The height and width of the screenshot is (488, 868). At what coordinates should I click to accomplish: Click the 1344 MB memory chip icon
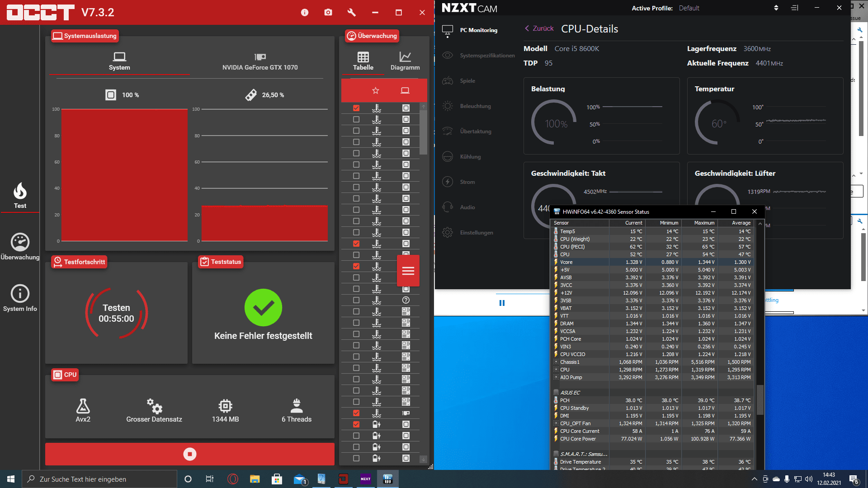[x=225, y=406]
